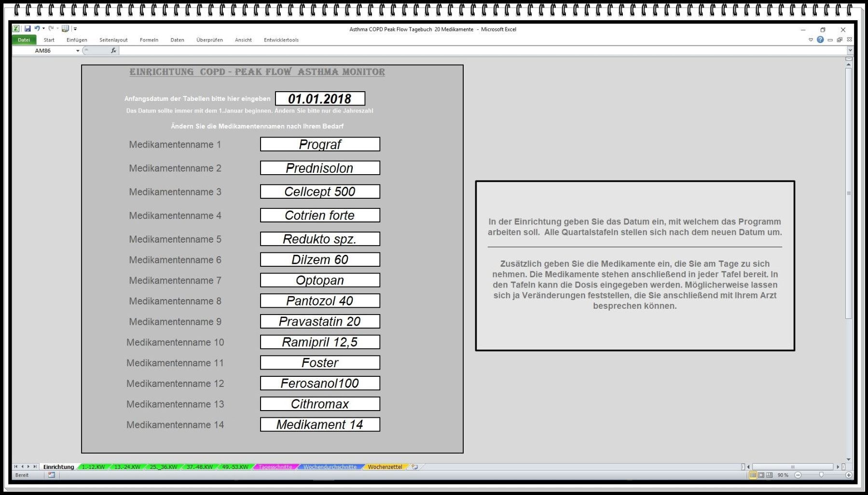
Task: Click the Prednisolon medication name field
Action: (320, 168)
